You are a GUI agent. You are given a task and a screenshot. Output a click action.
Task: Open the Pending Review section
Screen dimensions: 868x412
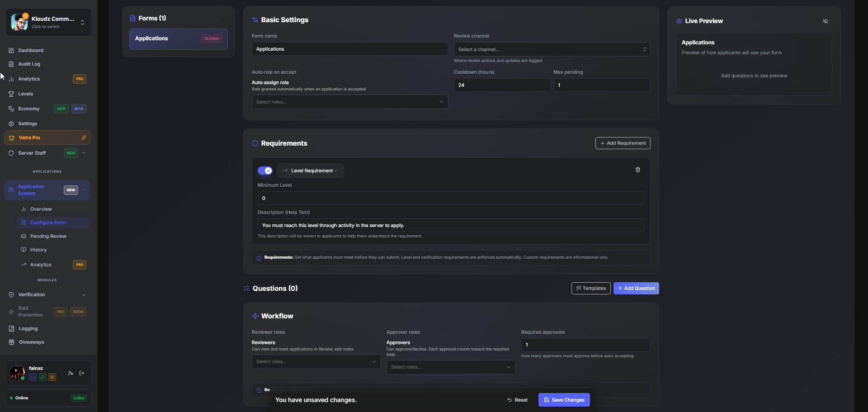pos(48,236)
